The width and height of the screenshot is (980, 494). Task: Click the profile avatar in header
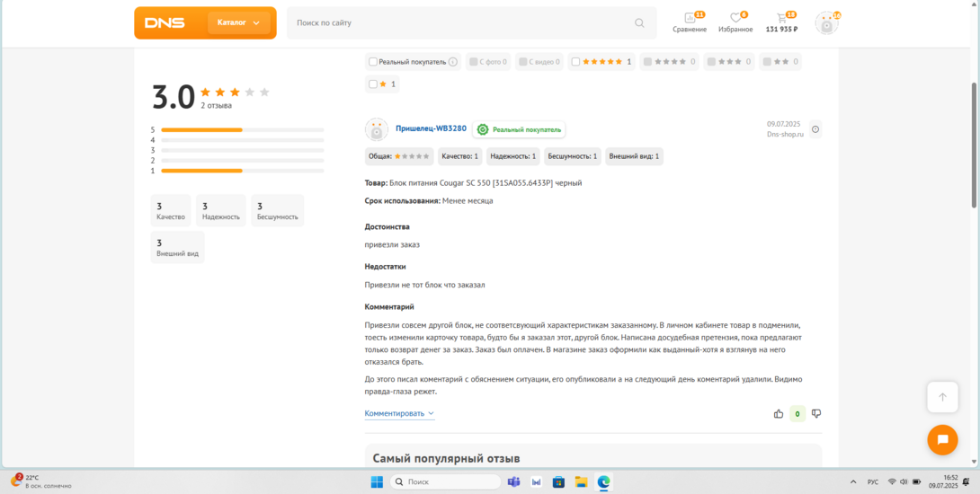click(x=826, y=23)
